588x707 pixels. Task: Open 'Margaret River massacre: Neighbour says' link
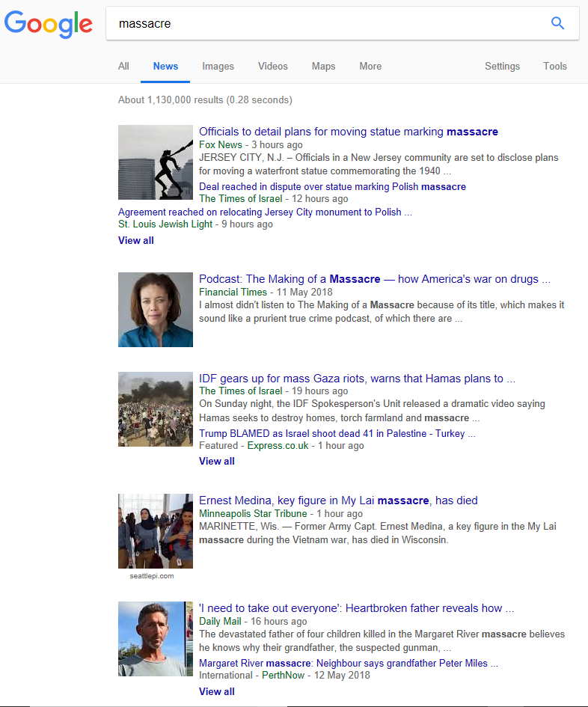click(349, 664)
